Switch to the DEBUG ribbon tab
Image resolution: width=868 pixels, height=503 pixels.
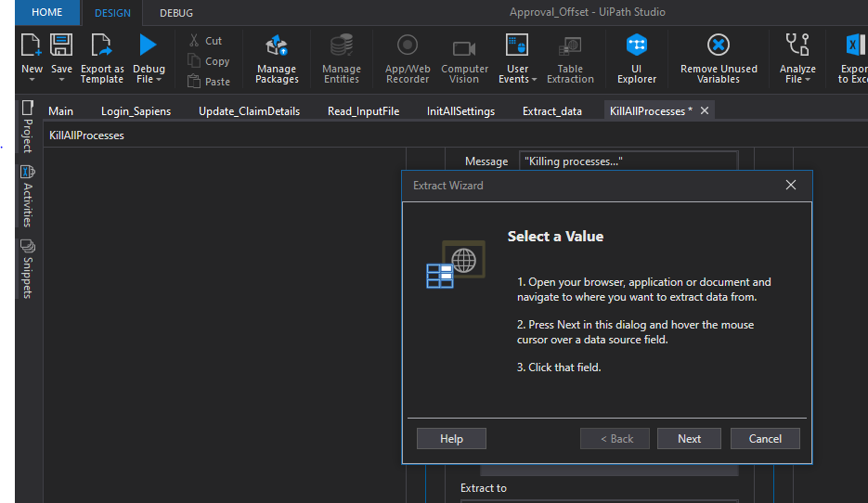[176, 13]
